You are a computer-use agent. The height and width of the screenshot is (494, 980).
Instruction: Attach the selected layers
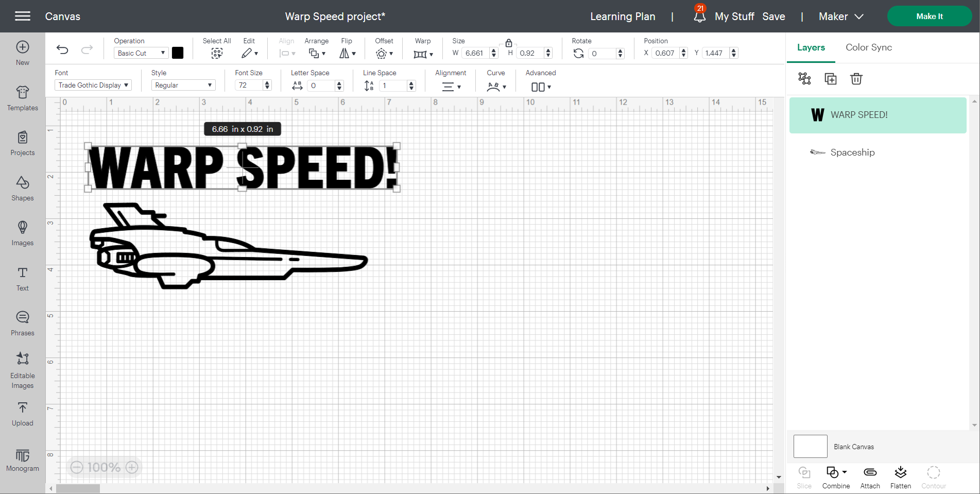click(870, 476)
